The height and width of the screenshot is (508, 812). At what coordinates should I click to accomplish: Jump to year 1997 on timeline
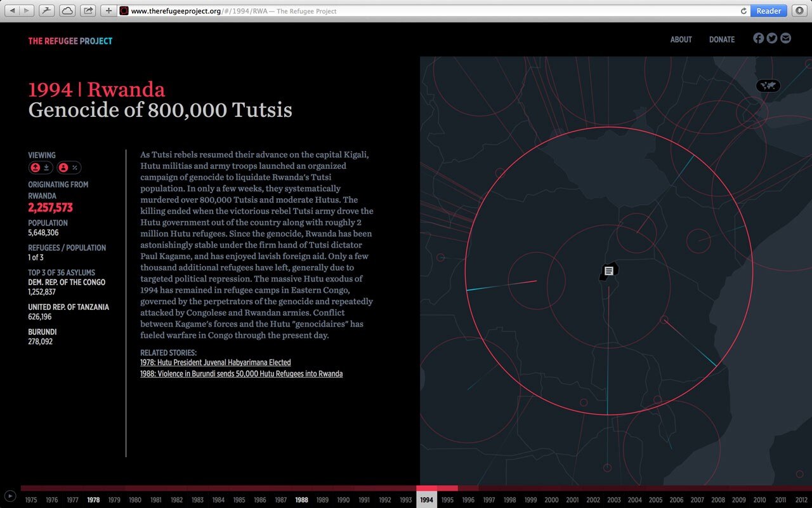pyautogui.click(x=489, y=500)
